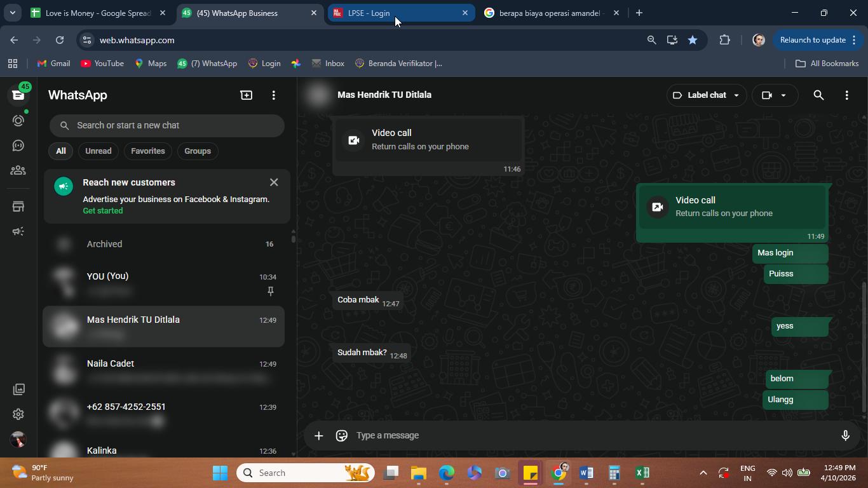Open the Inbox bookmark
This screenshot has height=488, width=868.
point(328,64)
